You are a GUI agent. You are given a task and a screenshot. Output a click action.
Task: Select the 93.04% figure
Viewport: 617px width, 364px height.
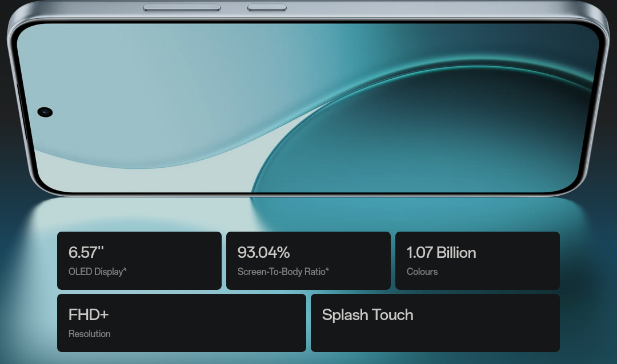pos(263,252)
